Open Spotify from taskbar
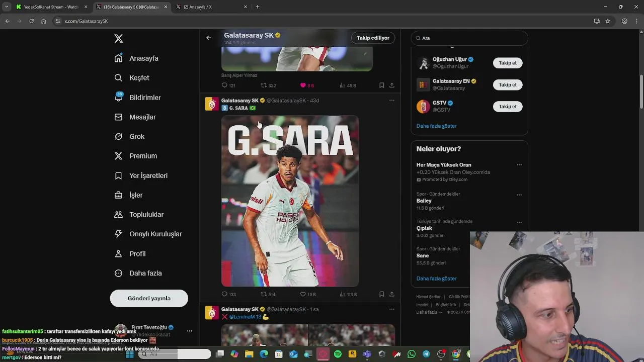 [338, 354]
